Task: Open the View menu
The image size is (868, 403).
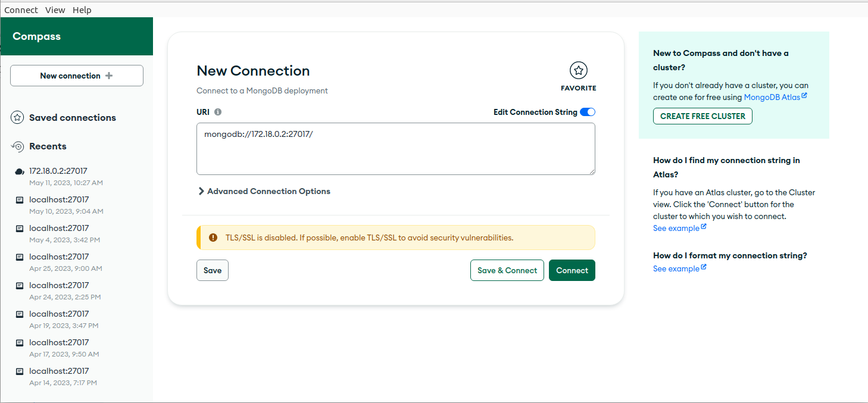Action: (x=55, y=10)
